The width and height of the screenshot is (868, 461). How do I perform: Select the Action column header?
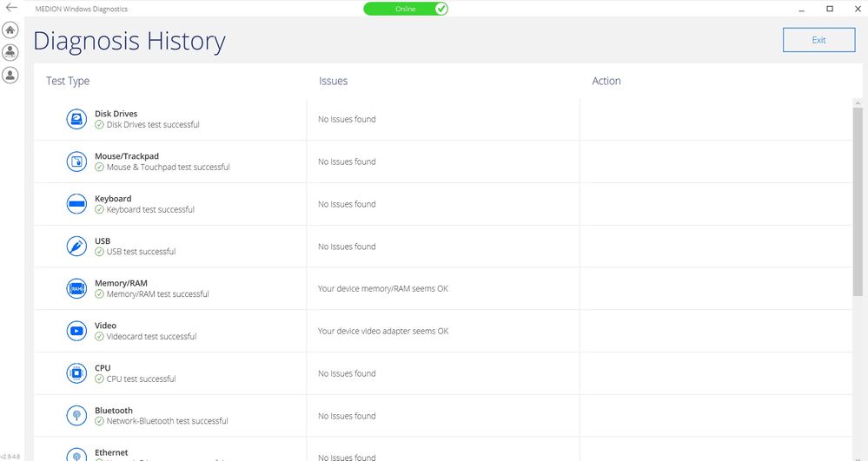coord(606,81)
